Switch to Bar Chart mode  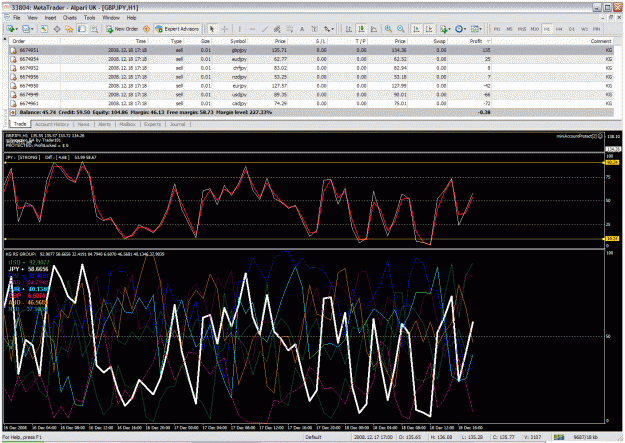[x=349, y=29]
